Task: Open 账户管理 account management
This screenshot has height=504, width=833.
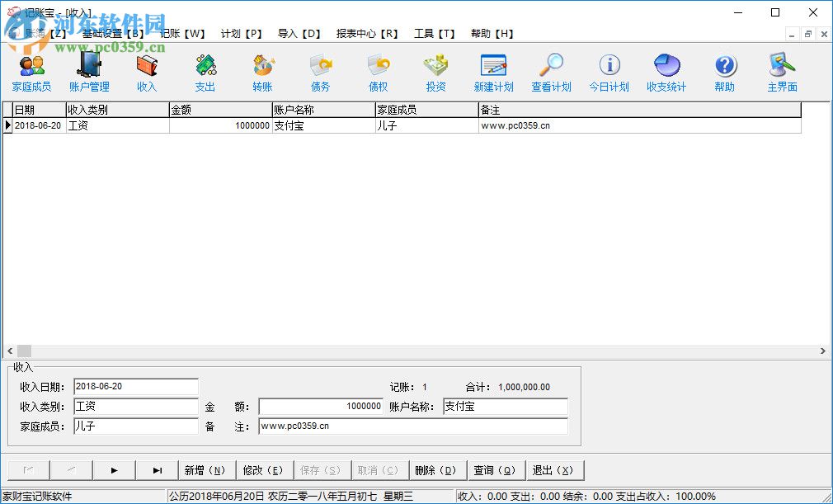Action: (x=89, y=71)
